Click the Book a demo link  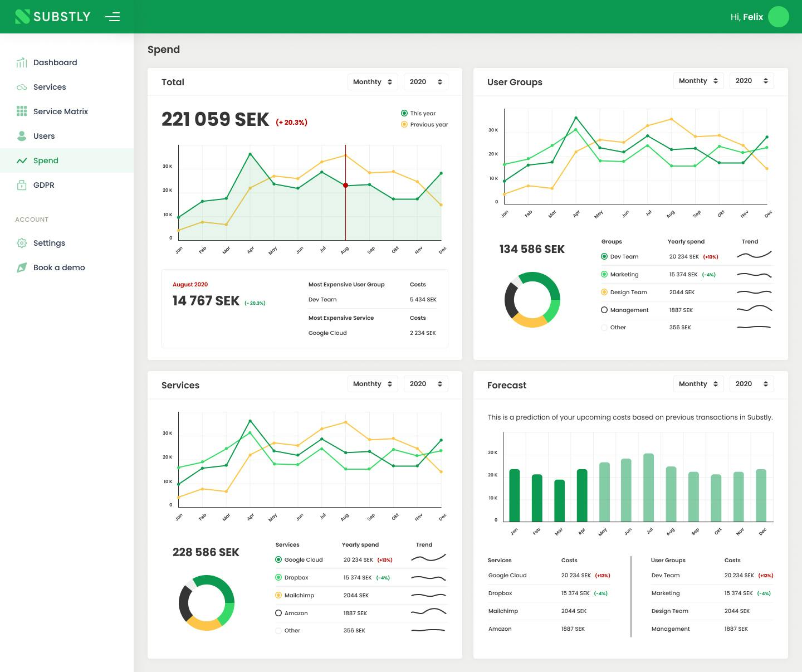[59, 267]
